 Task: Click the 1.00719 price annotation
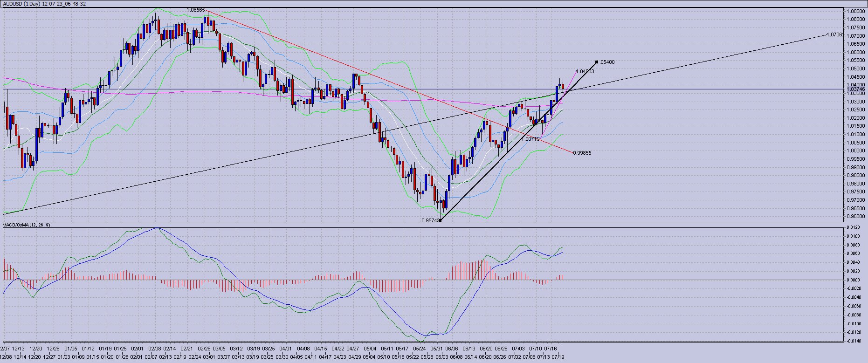pos(530,139)
